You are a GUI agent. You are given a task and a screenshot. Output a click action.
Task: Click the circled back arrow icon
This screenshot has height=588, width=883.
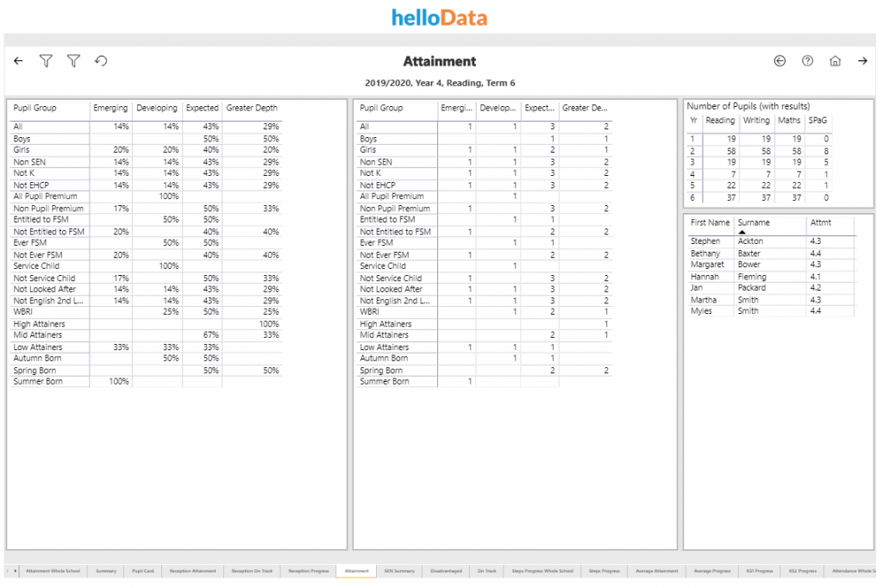click(x=780, y=61)
